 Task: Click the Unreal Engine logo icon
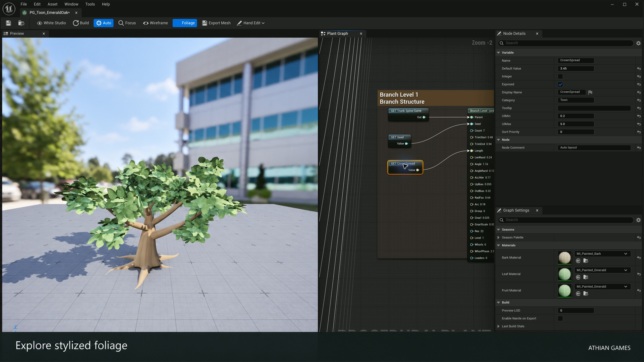coord(9,9)
